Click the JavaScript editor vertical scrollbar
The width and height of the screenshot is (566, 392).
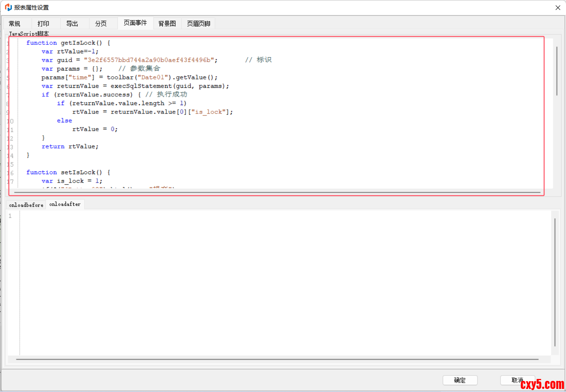click(x=556, y=71)
